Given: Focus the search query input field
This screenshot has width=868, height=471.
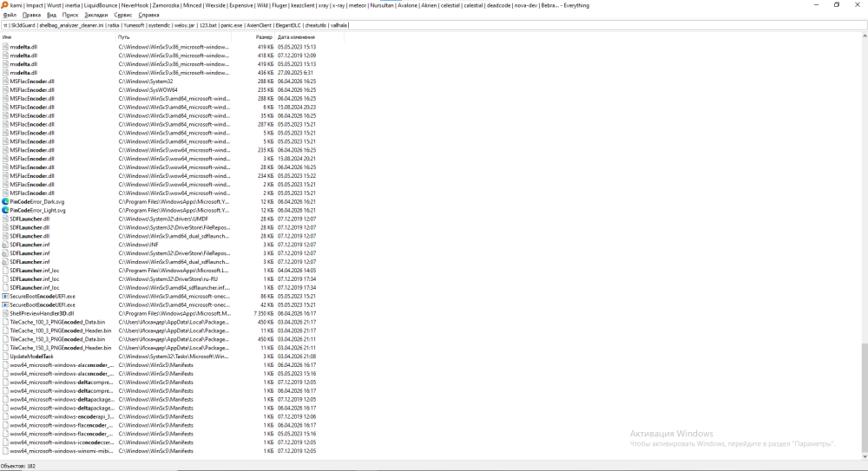Looking at the screenshot, I should coord(434,25).
